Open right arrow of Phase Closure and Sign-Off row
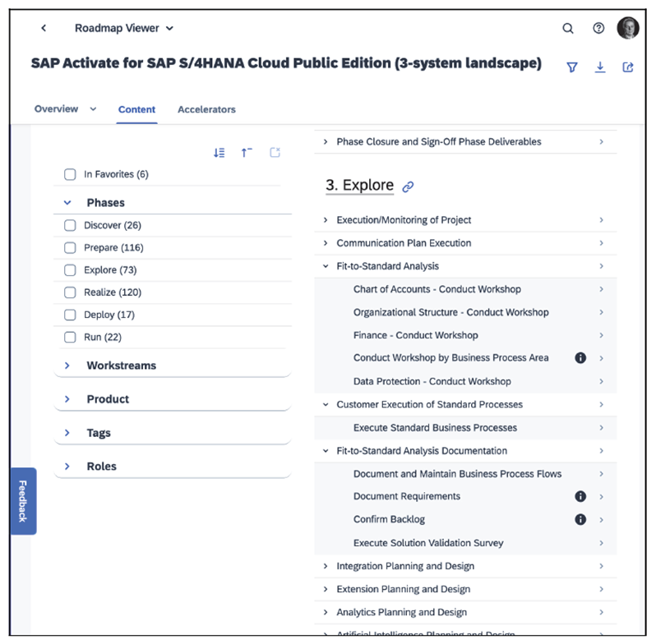656x644 pixels. coord(601,142)
